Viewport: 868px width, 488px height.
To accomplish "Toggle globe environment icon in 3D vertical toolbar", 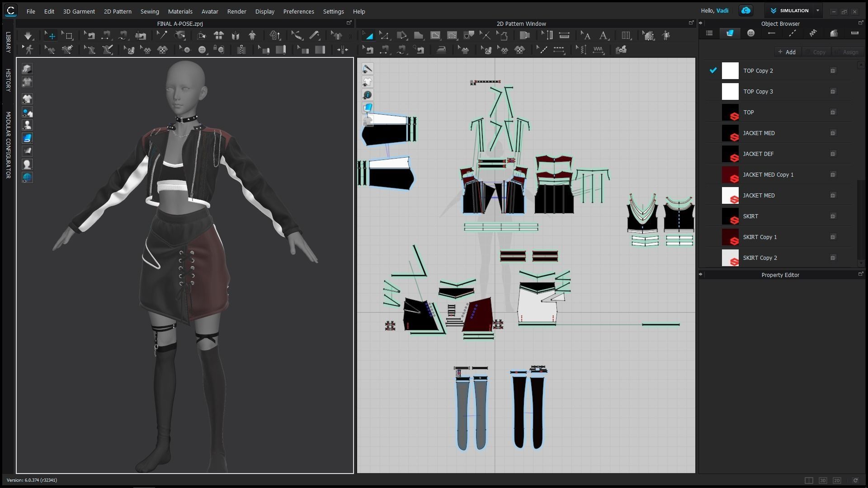I will coord(27,177).
